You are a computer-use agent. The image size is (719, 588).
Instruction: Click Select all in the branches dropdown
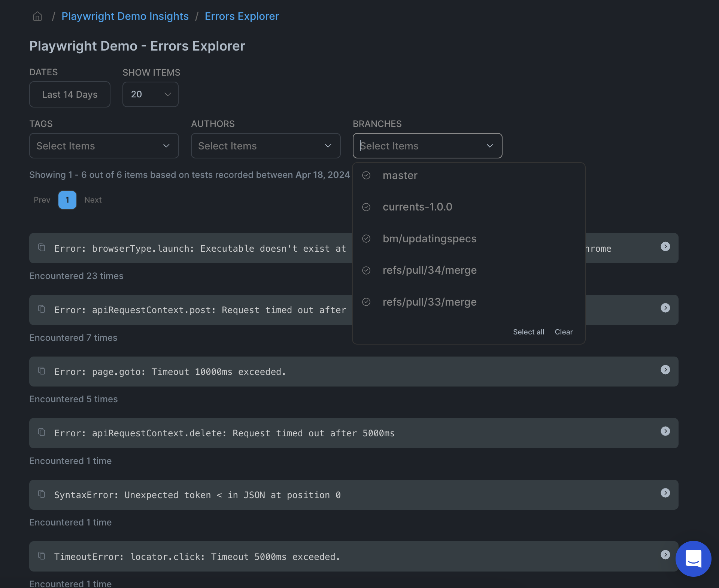pos(528,332)
